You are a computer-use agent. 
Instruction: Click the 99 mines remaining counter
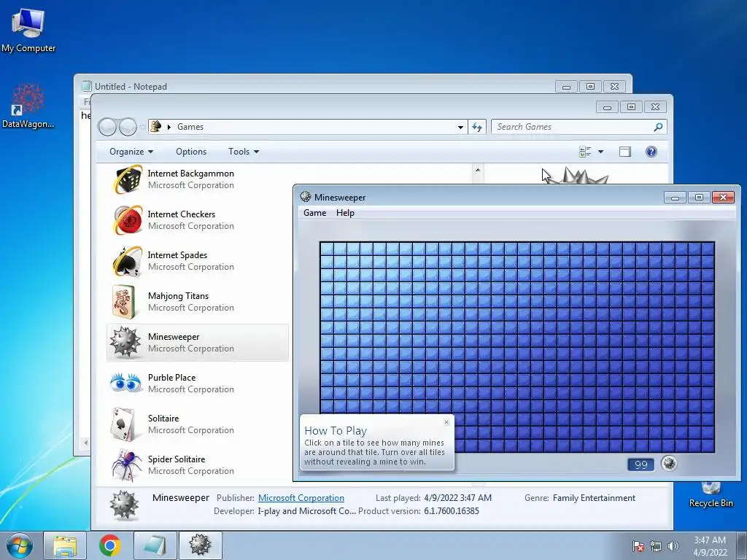click(x=640, y=464)
